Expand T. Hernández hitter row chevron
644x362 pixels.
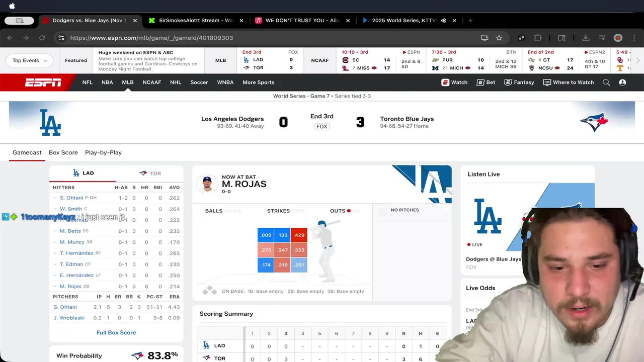click(55, 253)
